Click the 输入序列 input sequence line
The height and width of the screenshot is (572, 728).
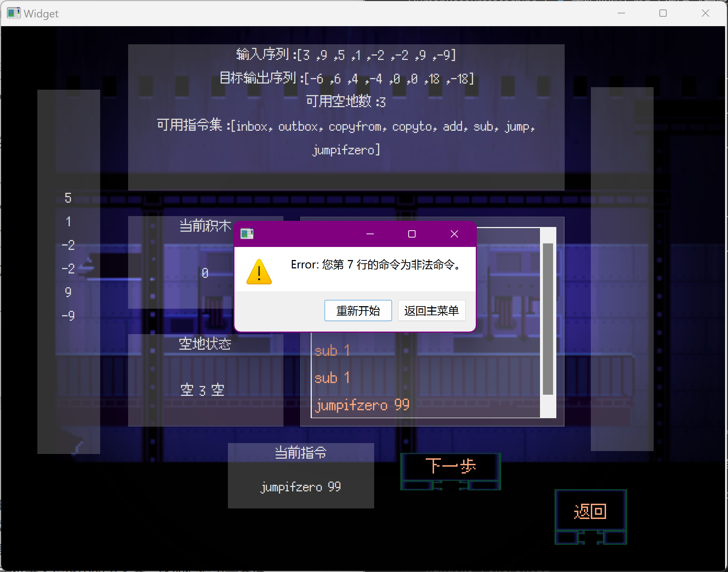click(346, 55)
